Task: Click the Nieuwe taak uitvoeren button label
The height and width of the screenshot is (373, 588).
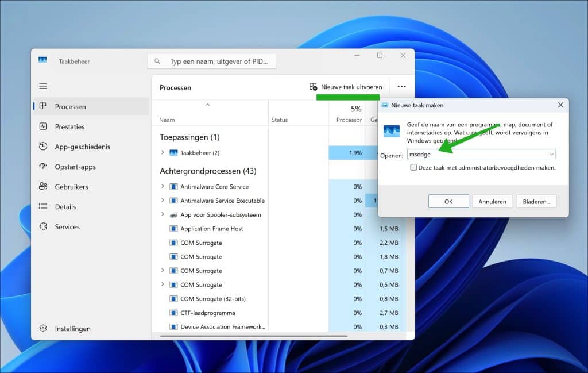Action: click(351, 87)
